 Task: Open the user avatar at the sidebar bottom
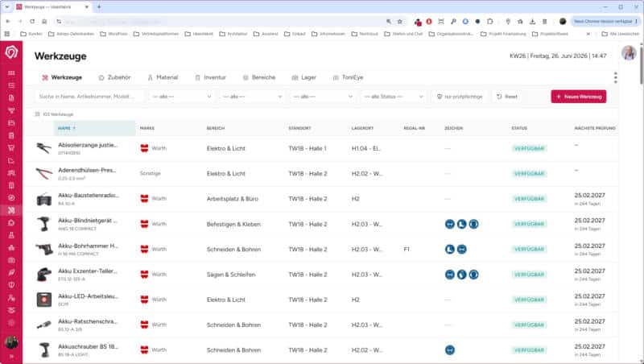pos(11,342)
